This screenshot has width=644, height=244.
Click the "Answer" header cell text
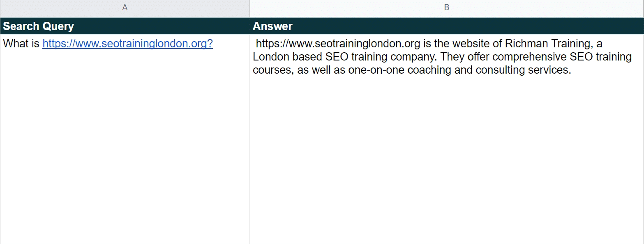pos(272,26)
